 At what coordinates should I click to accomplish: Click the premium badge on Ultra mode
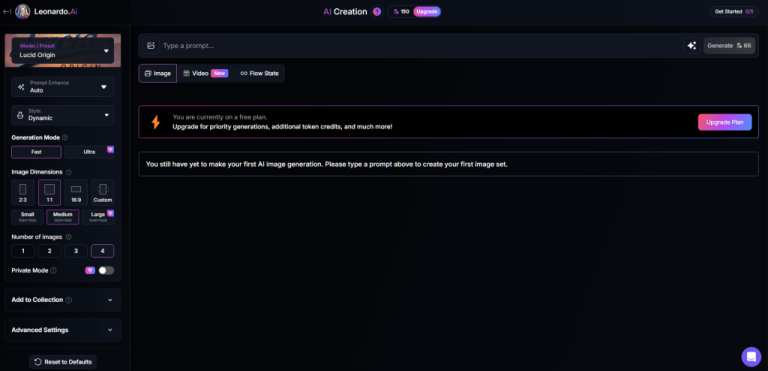coord(110,149)
